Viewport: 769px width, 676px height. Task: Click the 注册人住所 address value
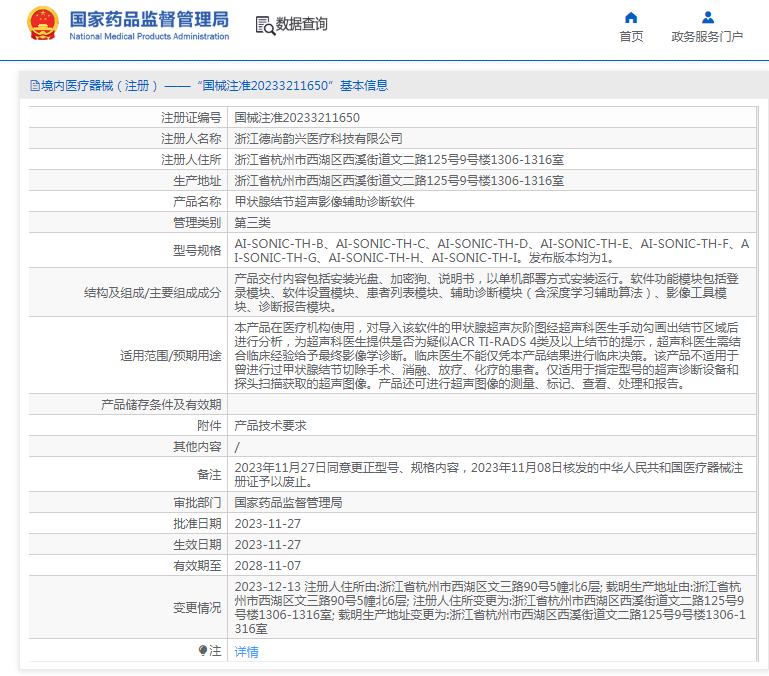click(399, 160)
